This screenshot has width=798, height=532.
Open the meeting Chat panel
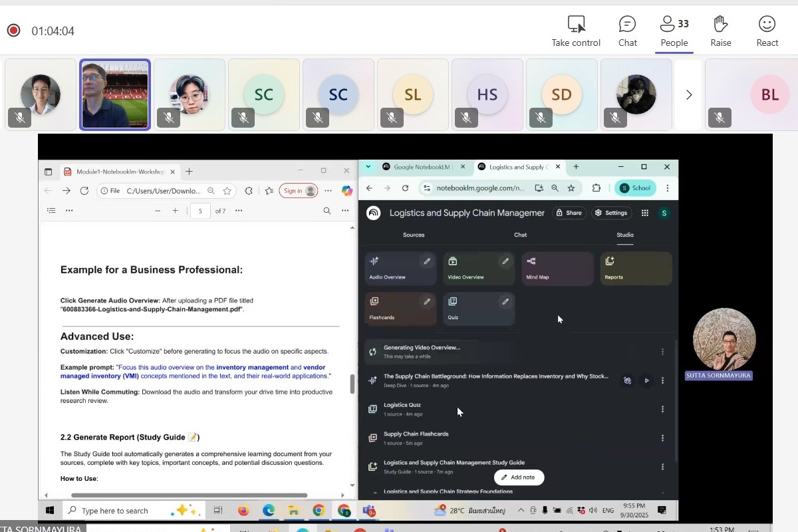(627, 31)
